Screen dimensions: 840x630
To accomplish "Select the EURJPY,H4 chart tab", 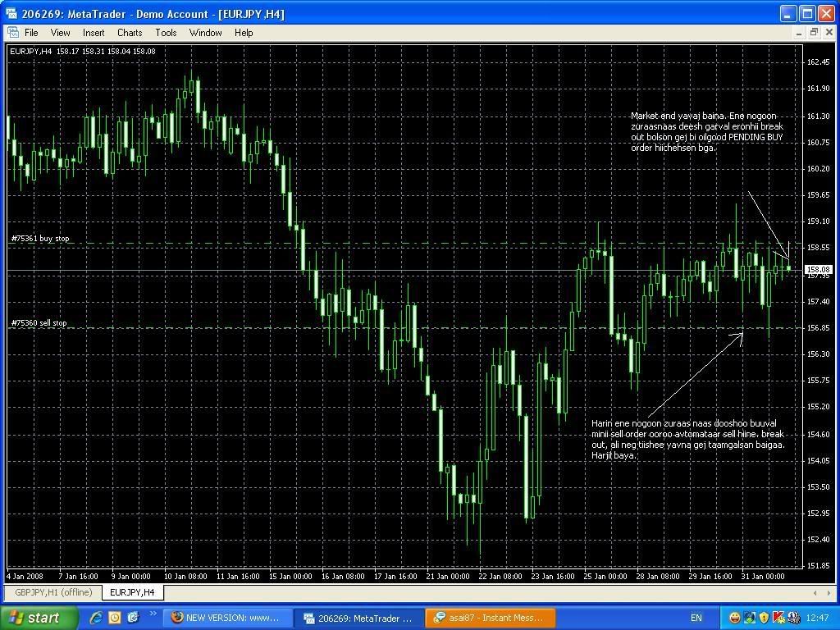I will coord(132,592).
